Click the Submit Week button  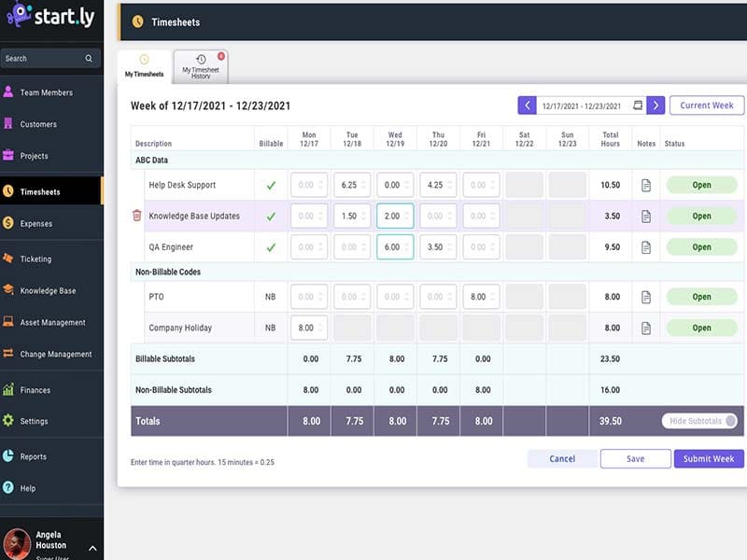[x=709, y=458]
